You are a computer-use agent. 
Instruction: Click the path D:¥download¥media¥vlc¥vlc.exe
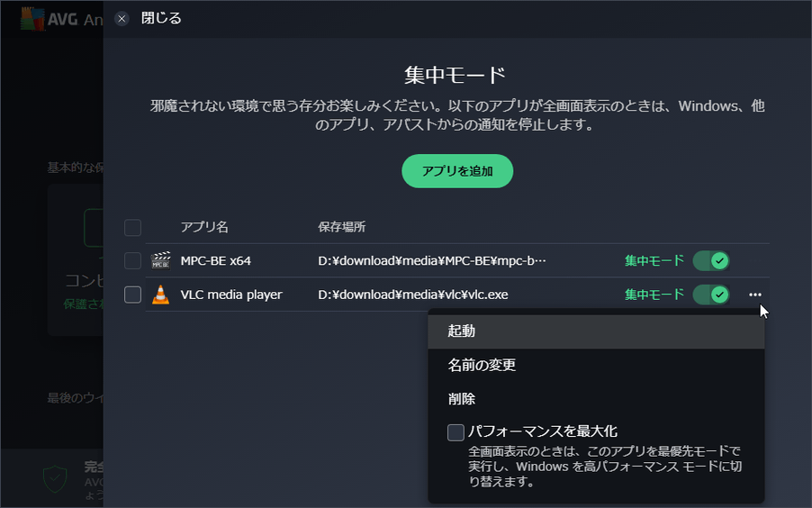coord(412,295)
